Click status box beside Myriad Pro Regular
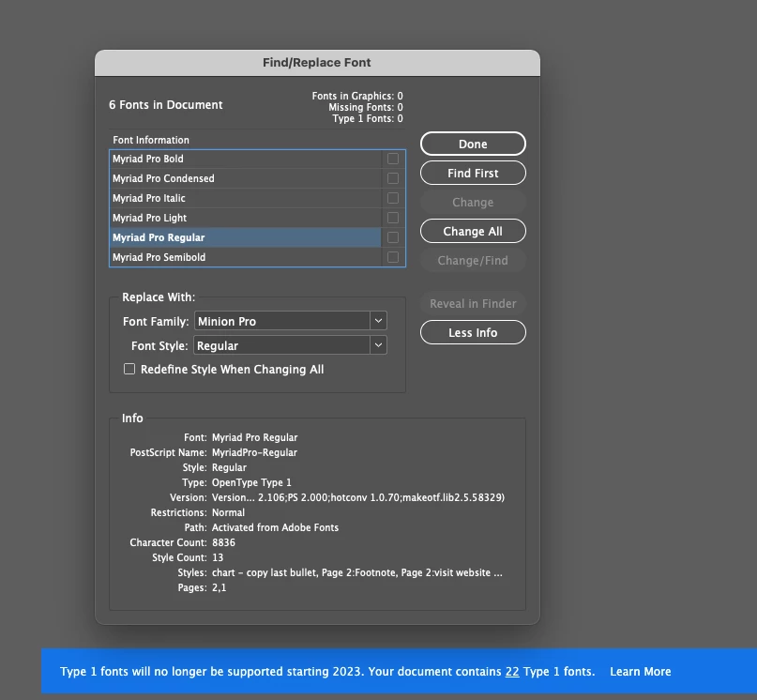757x700 pixels. click(393, 237)
